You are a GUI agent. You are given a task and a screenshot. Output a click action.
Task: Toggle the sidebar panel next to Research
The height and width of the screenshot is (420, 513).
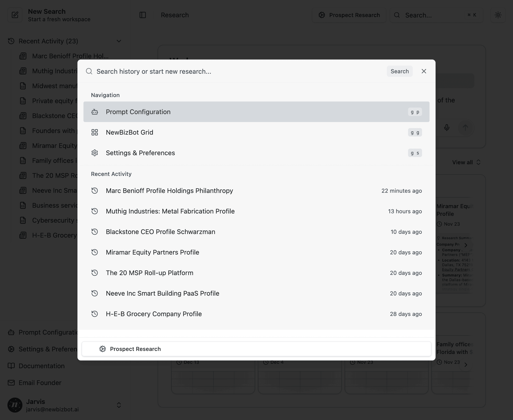tap(143, 15)
